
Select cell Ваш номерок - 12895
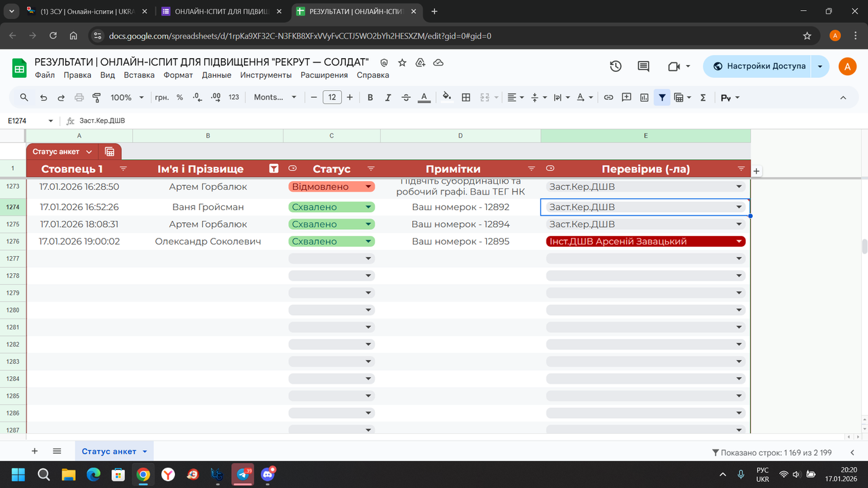click(460, 241)
